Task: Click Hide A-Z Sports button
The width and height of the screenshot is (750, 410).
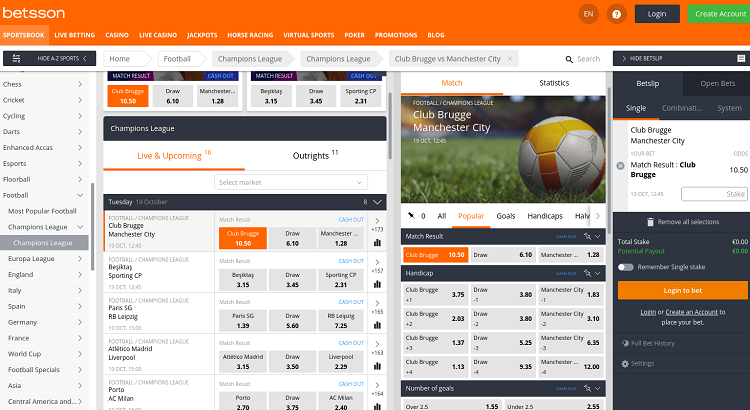Action: tap(49, 58)
